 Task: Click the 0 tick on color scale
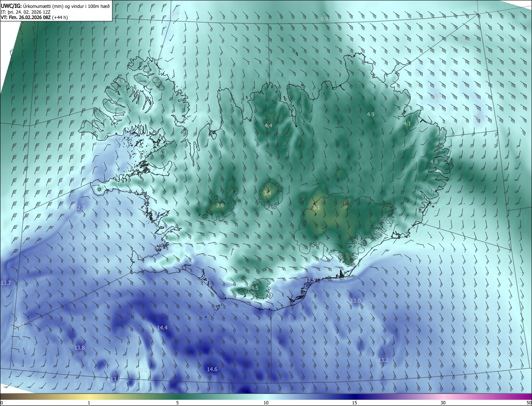pyautogui.click(x=2, y=403)
